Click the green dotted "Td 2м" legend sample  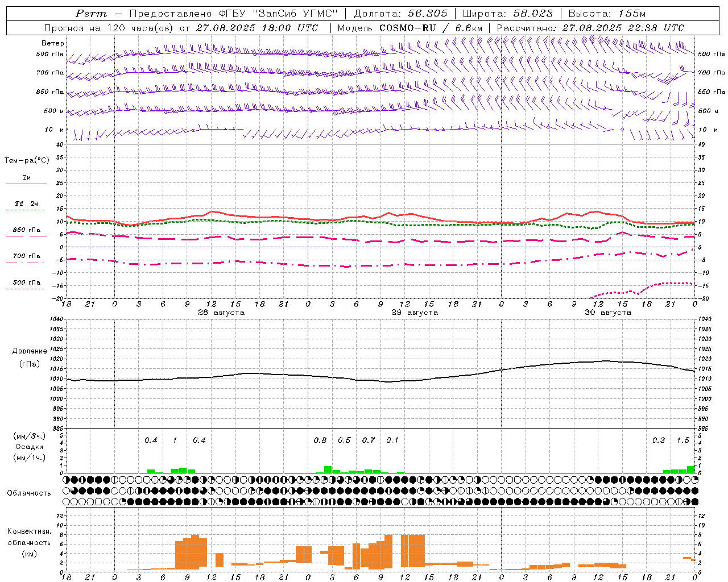pos(26,210)
